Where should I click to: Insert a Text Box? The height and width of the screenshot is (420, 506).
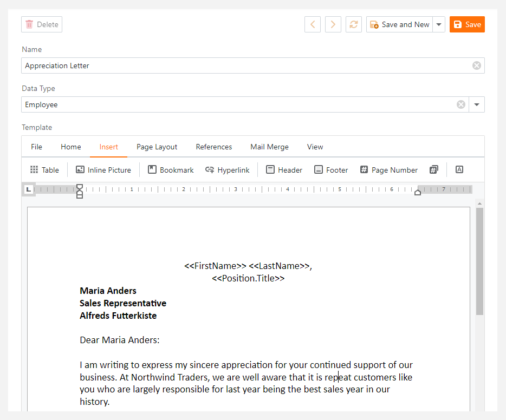coord(459,169)
